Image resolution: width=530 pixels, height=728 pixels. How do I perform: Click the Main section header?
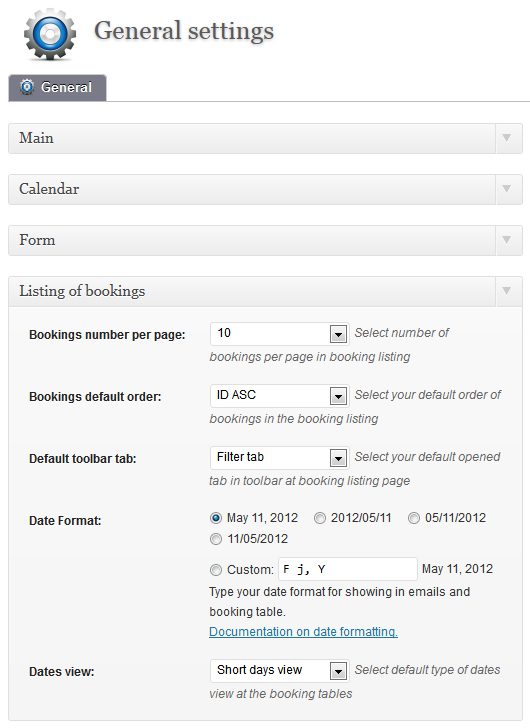tap(252, 138)
